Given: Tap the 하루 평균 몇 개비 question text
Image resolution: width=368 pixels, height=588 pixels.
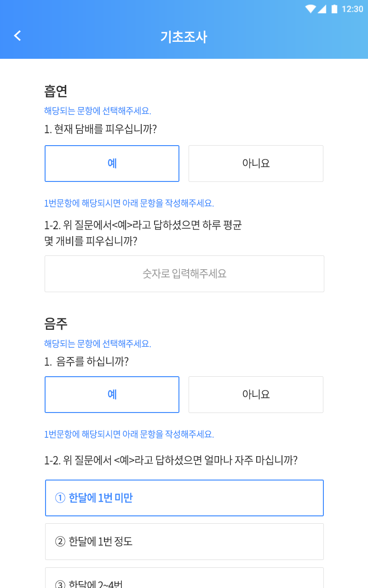Looking at the screenshot, I should pos(143,233).
